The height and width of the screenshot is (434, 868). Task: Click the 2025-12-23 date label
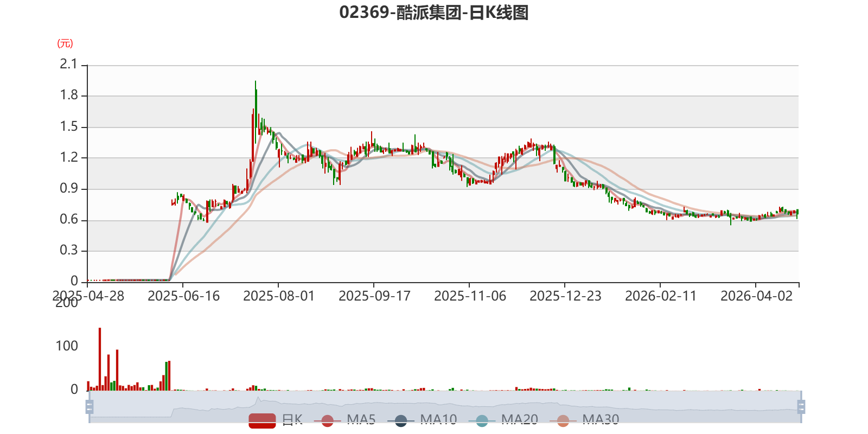pos(565,296)
